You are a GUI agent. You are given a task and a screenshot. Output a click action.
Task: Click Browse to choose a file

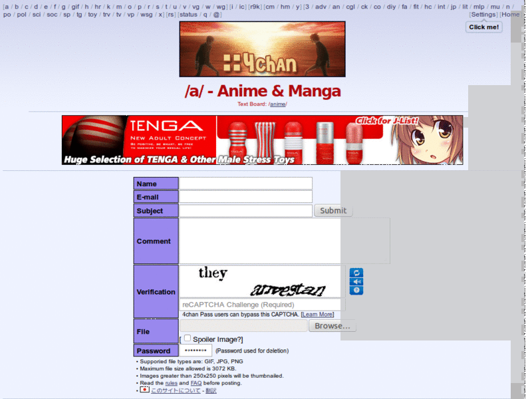332,326
